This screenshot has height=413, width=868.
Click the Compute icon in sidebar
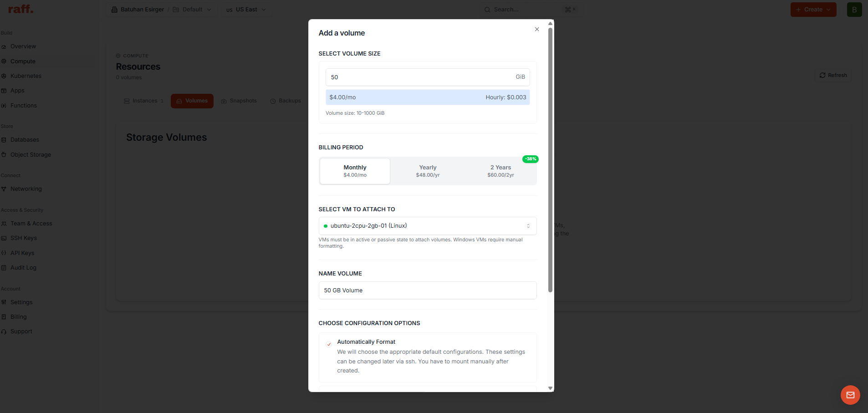coord(4,61)
